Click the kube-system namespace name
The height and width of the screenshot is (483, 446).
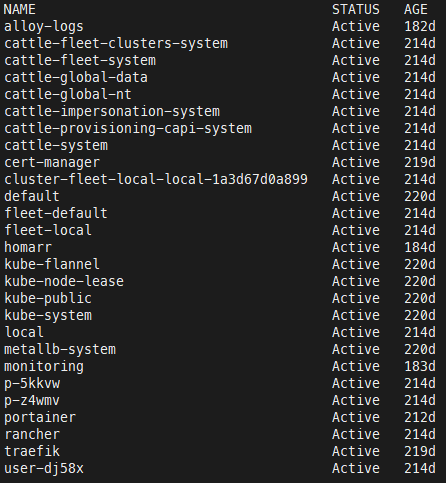(x=48, y=315)
